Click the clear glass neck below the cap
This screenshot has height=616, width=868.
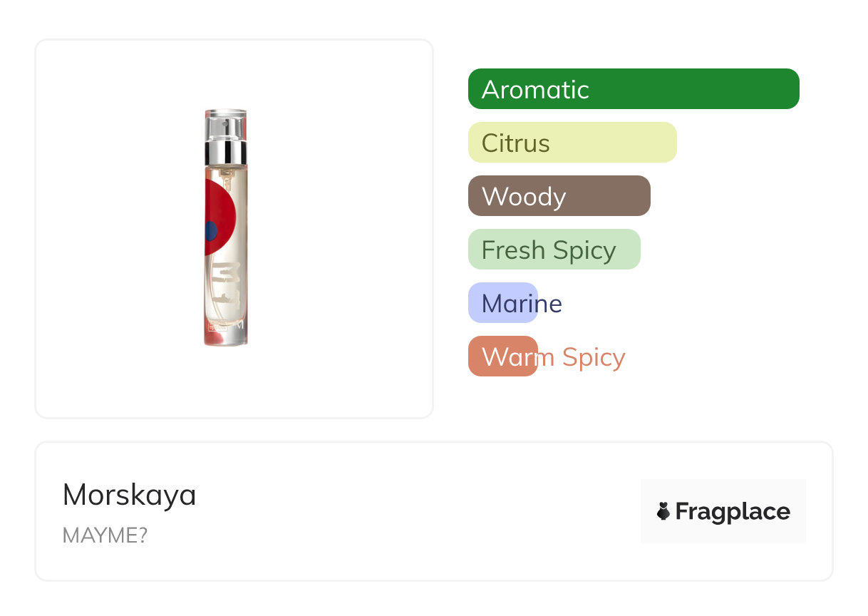[226, 172]
